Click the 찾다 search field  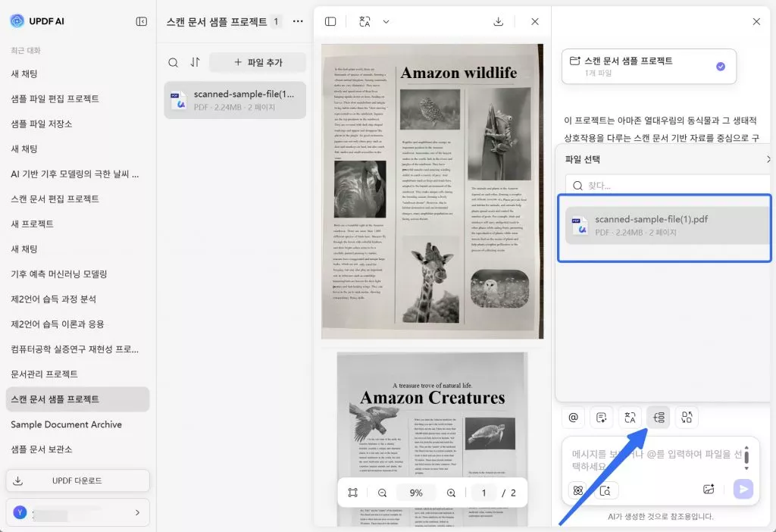[x=668, y=186]
